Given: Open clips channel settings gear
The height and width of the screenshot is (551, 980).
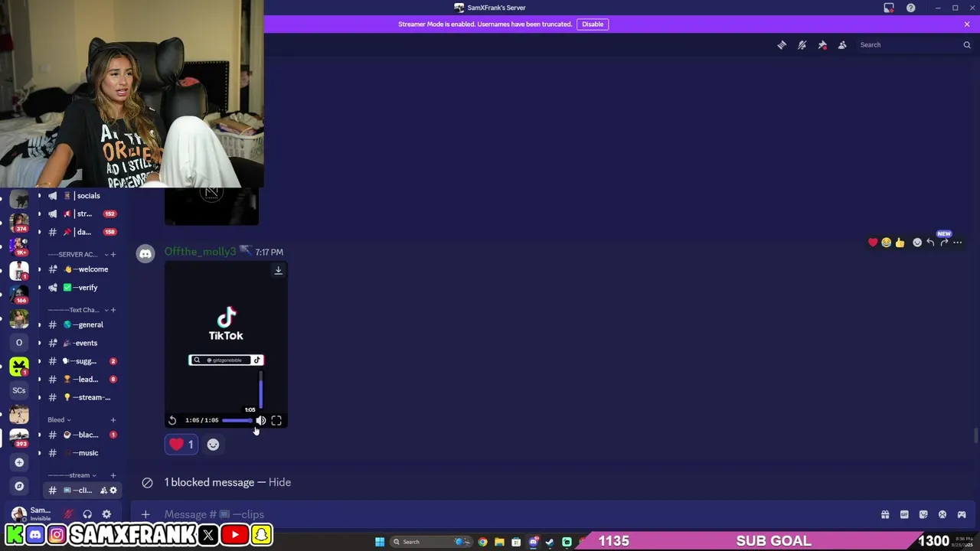Looking at the screenshot, I should coord(113,491).
